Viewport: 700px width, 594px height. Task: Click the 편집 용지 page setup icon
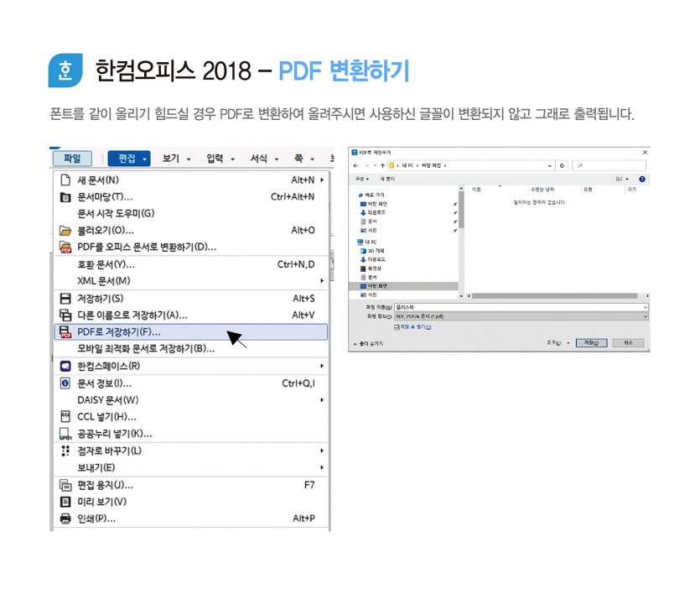[x=65, y=485]
